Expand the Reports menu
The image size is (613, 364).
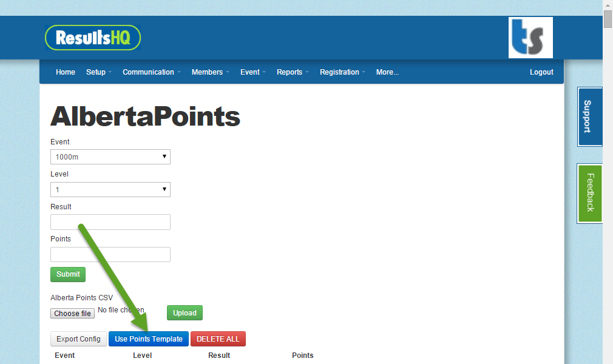(x=293, y=72)
